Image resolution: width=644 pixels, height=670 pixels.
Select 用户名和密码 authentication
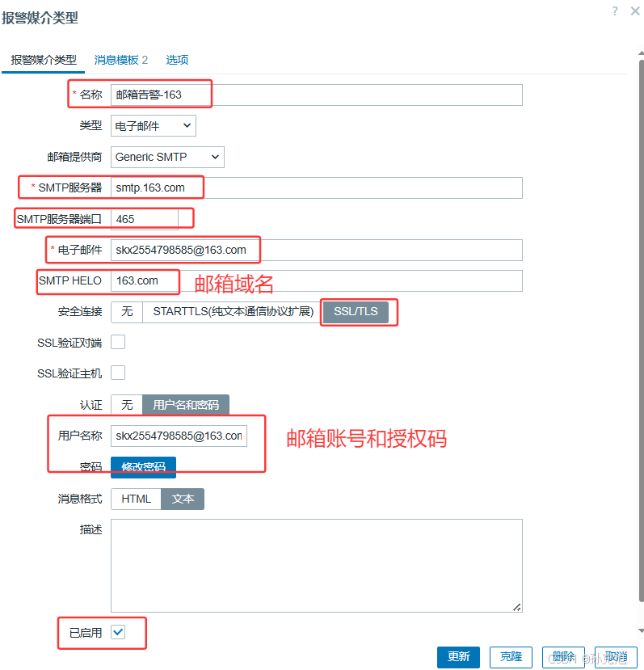tap(186, 405)
